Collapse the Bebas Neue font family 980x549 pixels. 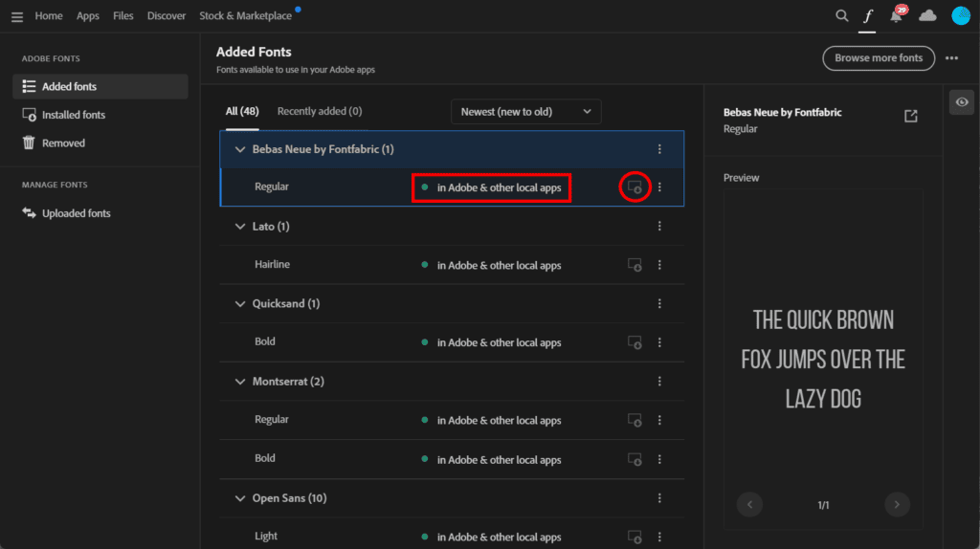240,149
